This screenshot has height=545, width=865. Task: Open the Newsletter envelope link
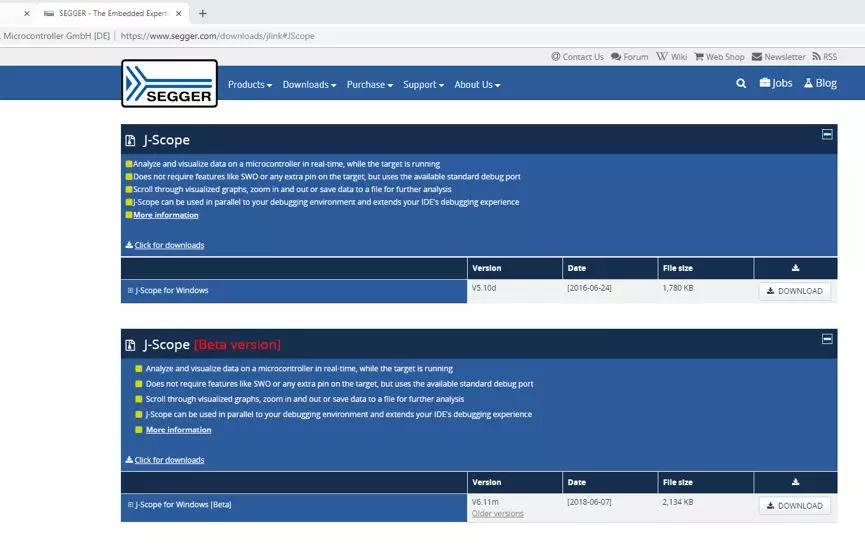[778, 57]
